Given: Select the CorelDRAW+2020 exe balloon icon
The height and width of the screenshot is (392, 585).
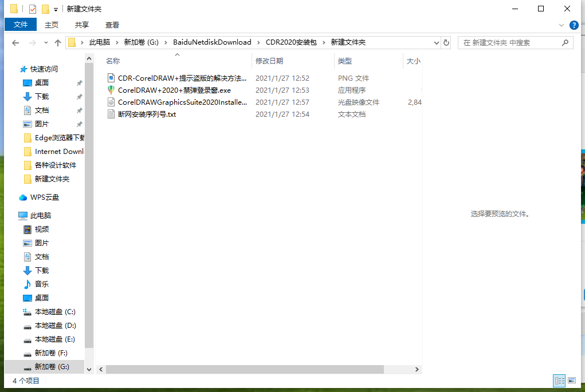Looking at the screenshot, I should tap(111, 90).
